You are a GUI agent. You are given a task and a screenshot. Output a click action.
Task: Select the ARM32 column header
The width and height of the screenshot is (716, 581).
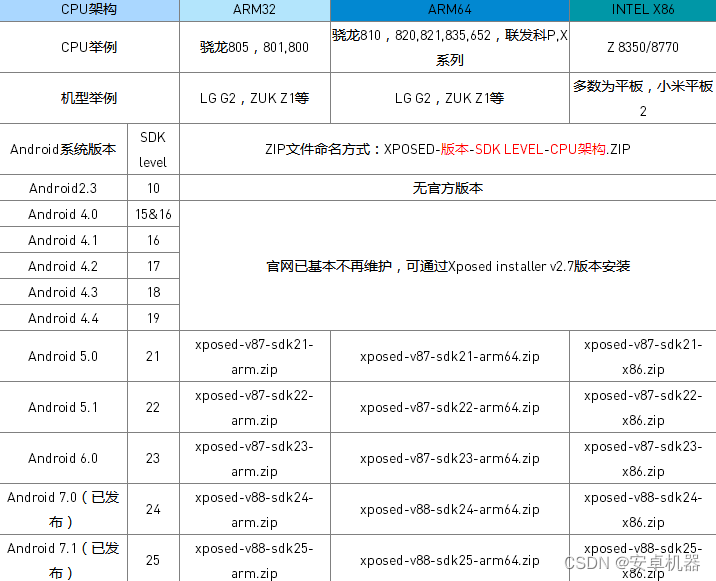coord(255,10)
